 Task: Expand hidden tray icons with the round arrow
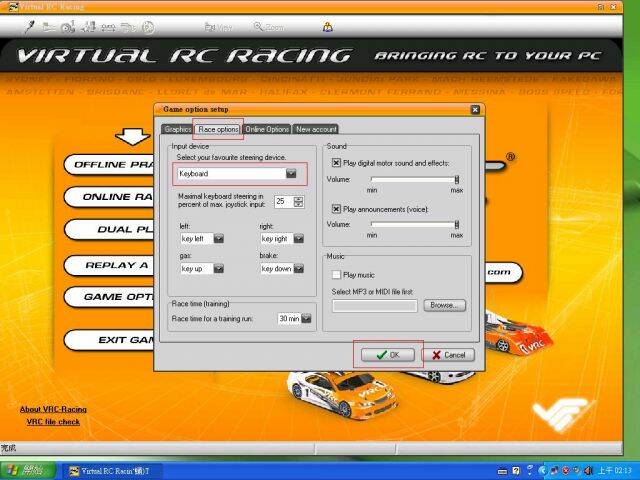tap(542, 471)
